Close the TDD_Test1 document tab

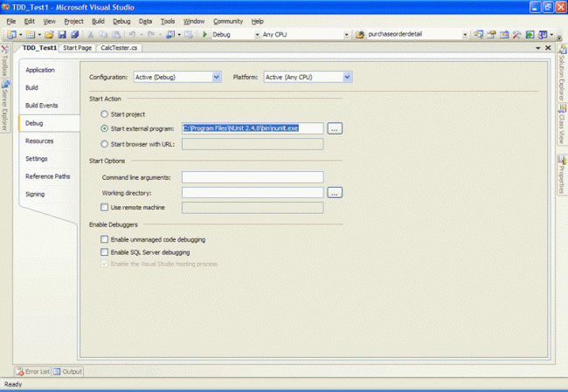(548, 48)
